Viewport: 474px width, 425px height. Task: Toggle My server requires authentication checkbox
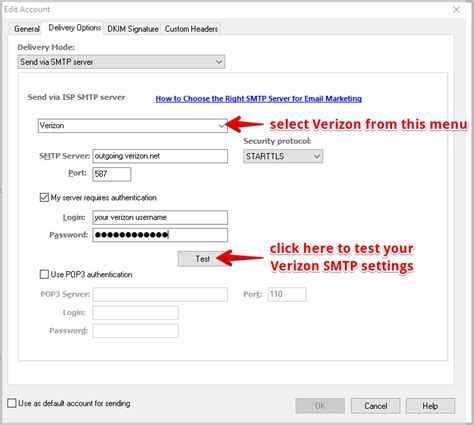click(x=44, y=198)
